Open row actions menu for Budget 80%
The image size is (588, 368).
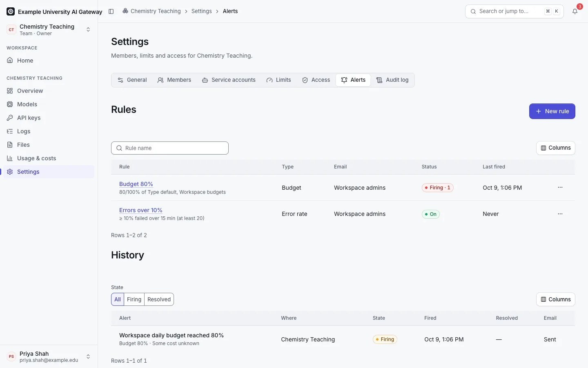click(560, 187)
